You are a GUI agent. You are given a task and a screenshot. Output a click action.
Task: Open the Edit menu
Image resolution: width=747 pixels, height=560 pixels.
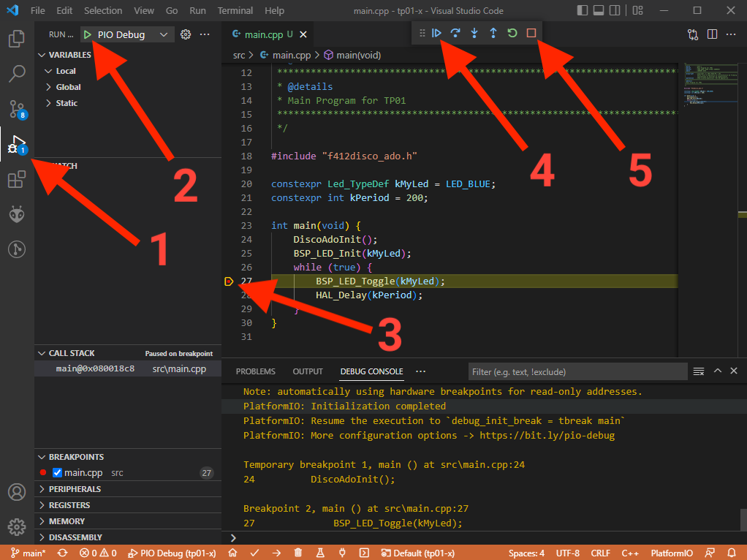pyautogui.click(x=64, y=10)
